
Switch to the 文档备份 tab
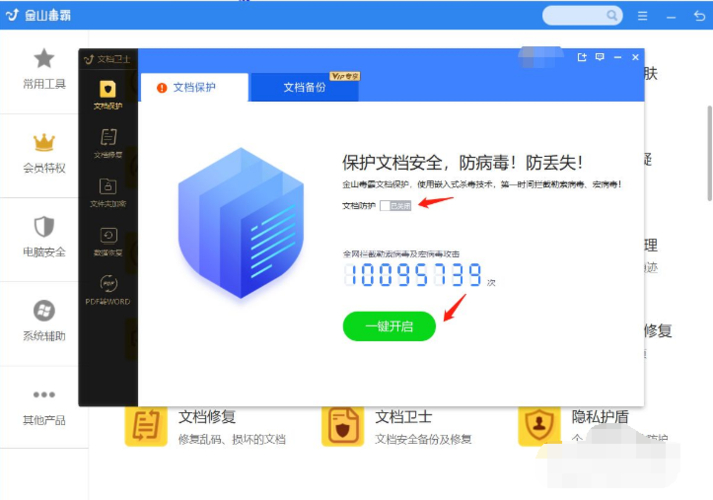(x=304, y=87)
